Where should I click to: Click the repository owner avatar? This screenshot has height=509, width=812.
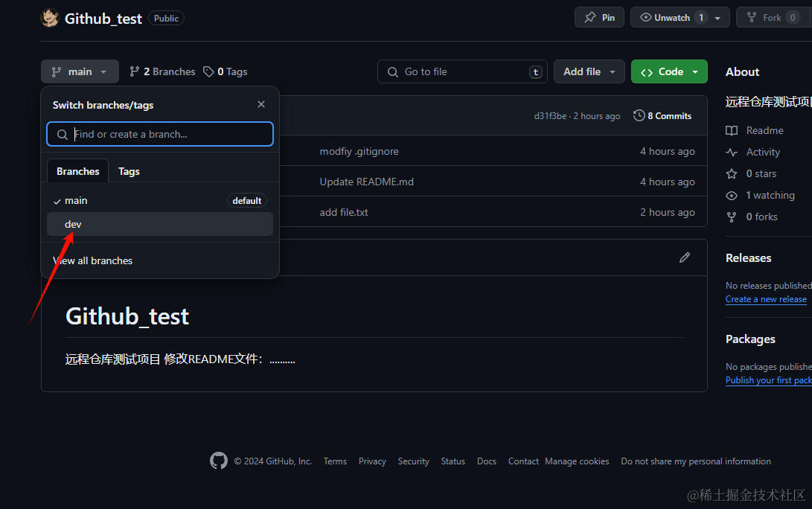pyautogui.click(x=50, y=18)
